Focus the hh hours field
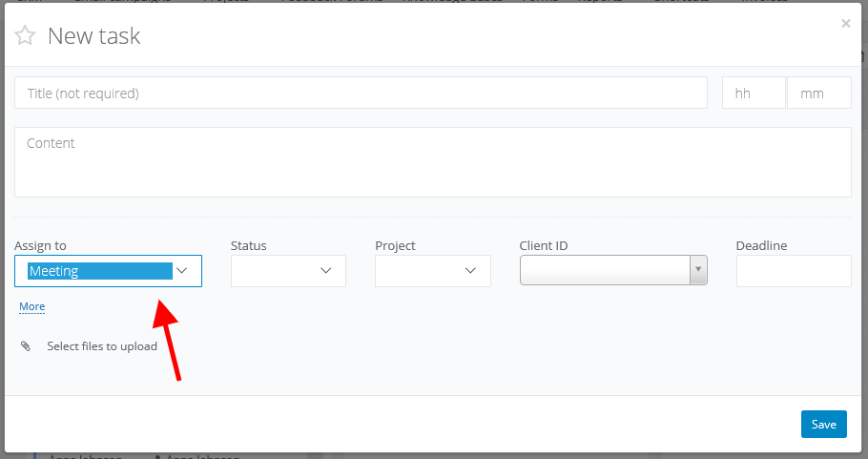 (754, 94)
